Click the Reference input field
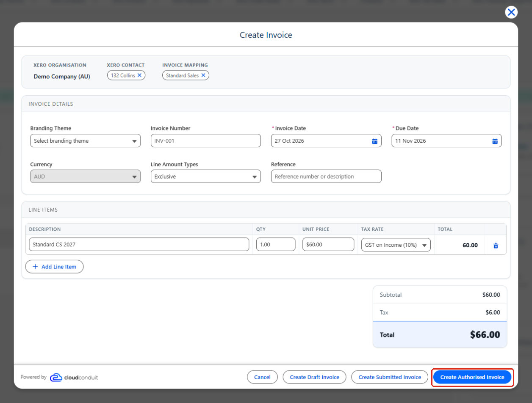 click(326, 177)
